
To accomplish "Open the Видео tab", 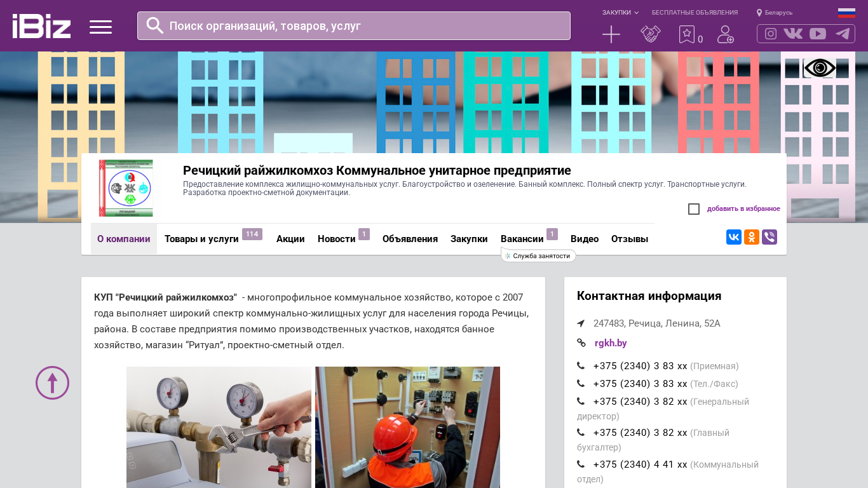I will tap(585, 239).
